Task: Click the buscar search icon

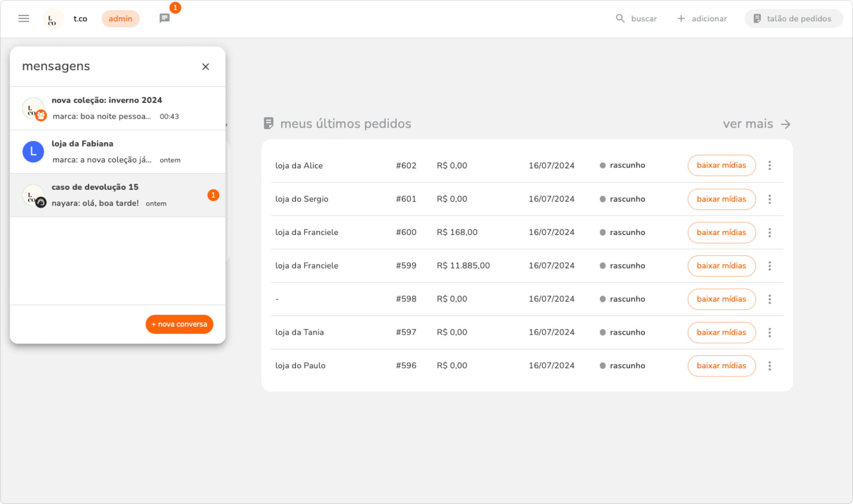Action: 620,19
